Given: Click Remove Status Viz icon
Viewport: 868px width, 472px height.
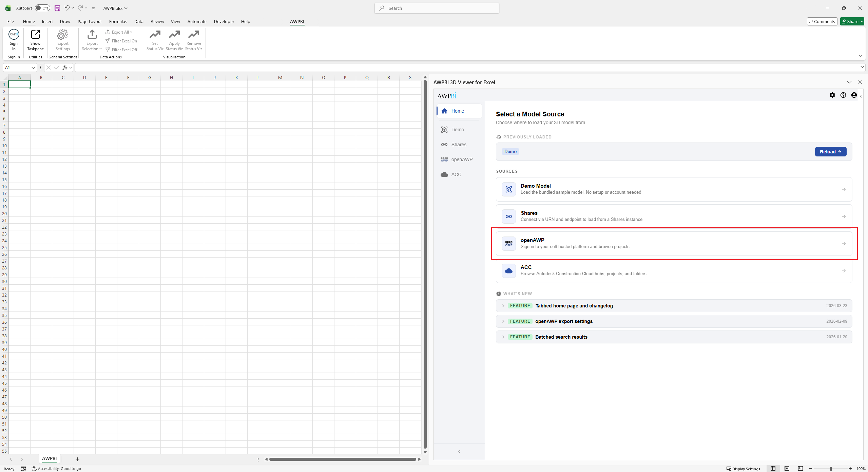Looking at the screenshot, I should (x=194, y=34).
